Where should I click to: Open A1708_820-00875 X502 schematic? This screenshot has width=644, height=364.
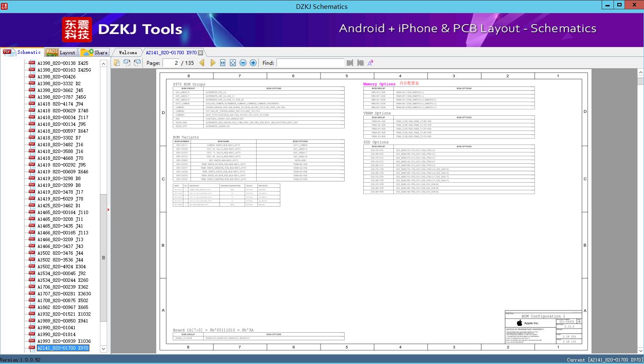(63, 300)
